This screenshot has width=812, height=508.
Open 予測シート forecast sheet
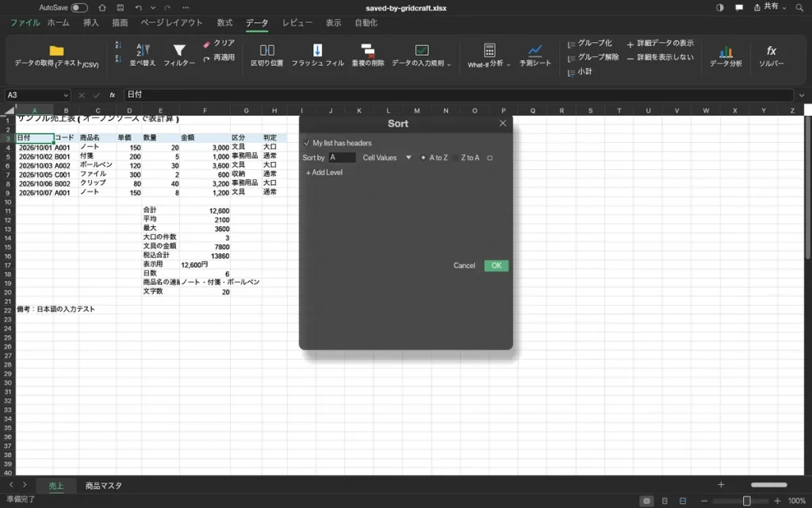tap(535, 55)
